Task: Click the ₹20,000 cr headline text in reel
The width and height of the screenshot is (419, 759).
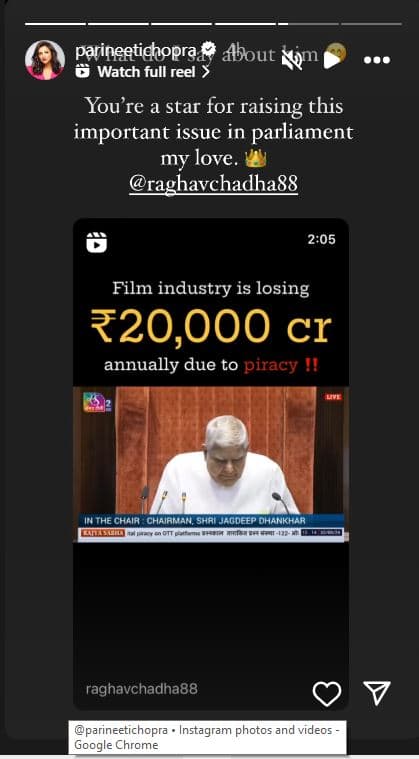Action: tap(211, 325)
